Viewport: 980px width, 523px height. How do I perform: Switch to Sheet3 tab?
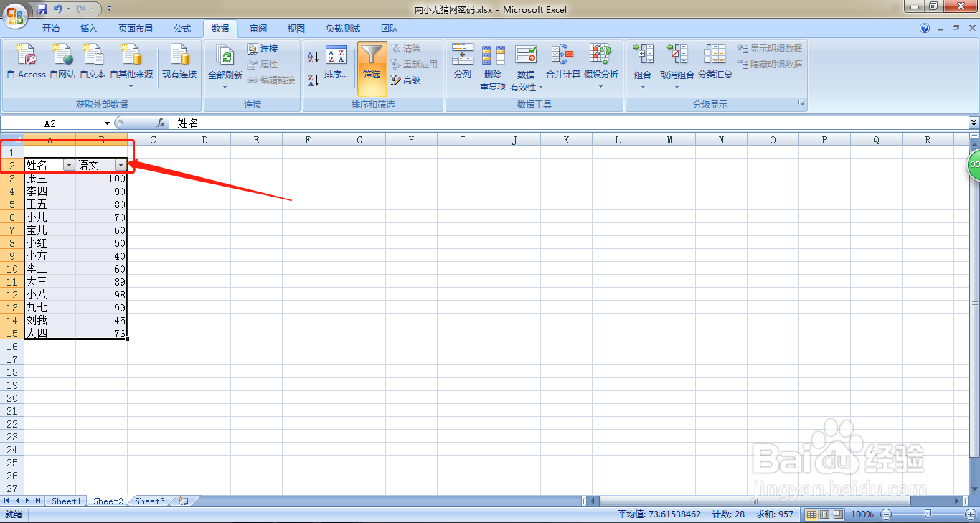coord(150,501)
